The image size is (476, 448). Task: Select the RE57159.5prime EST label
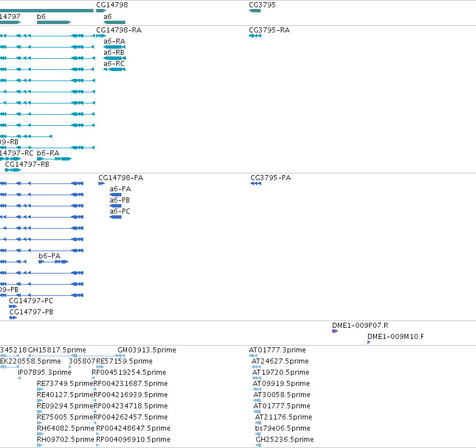(x=125, y=361)
